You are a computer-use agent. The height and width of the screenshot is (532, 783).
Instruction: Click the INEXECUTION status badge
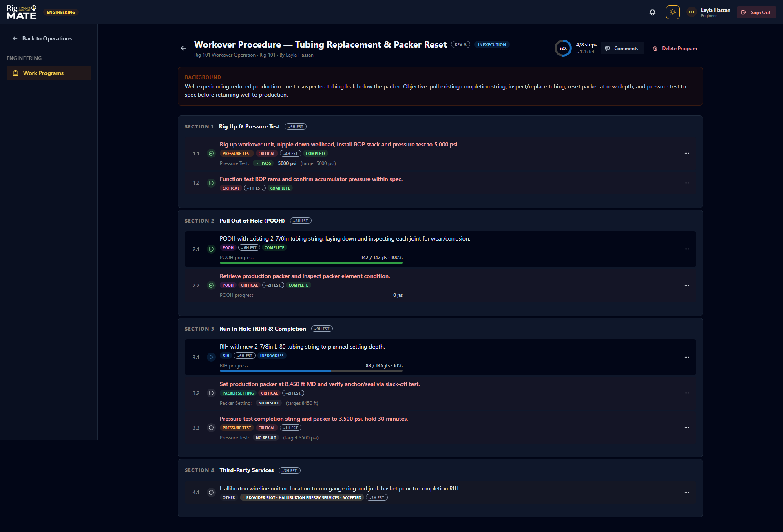pos(492,44)
